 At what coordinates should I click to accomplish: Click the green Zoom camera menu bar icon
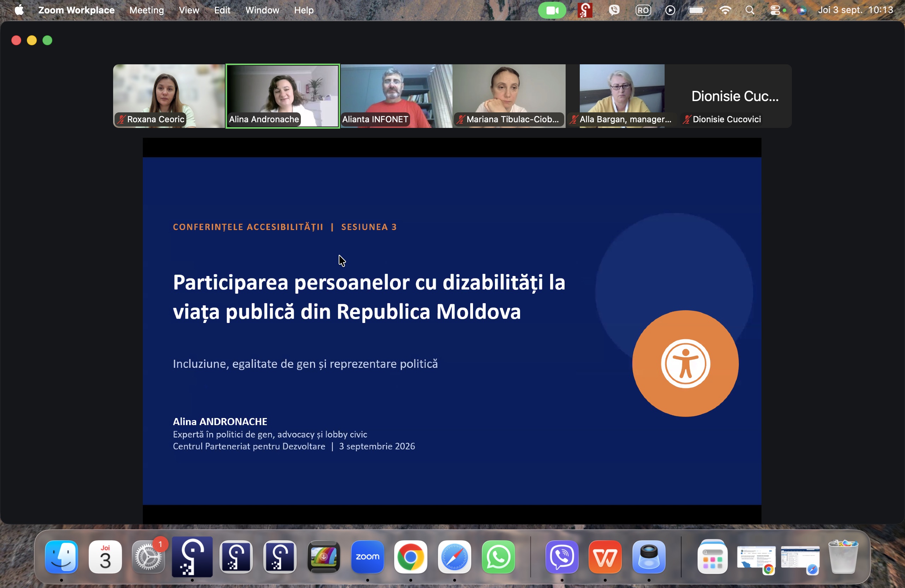[x=552, y=10]
